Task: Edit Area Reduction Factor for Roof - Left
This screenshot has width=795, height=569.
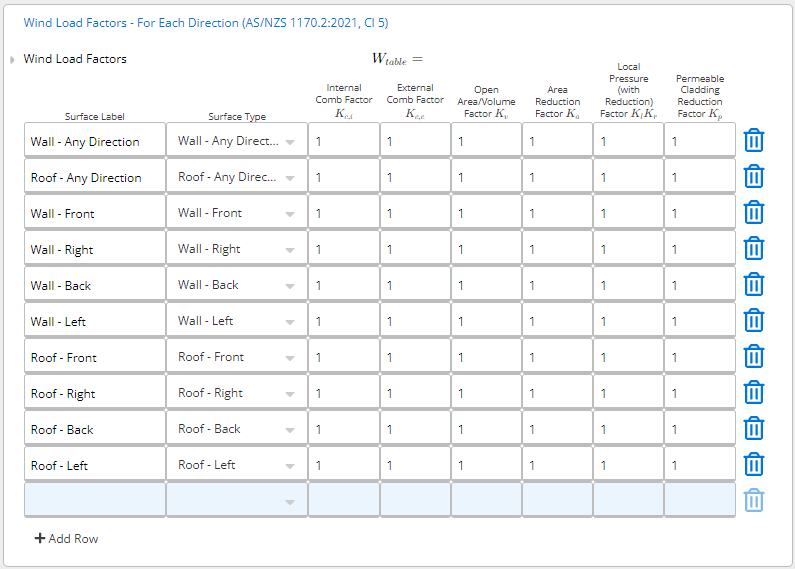Action: 557,464
